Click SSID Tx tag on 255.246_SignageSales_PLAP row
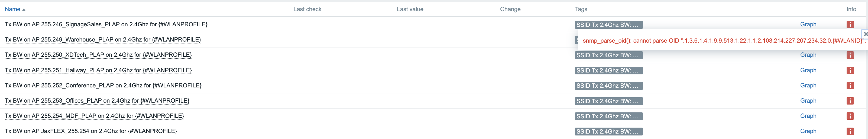The image size is (868, 139). pos(608,25)
